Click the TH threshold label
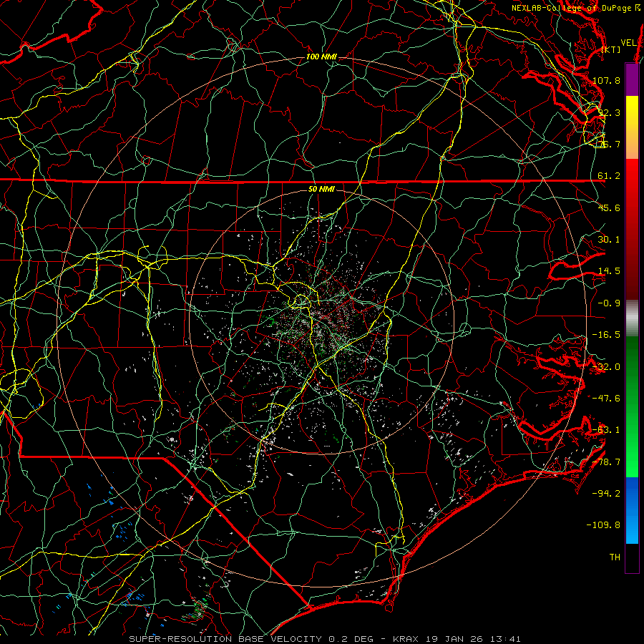The width and height of the screenshot is (644, 644). coord(615,557)
